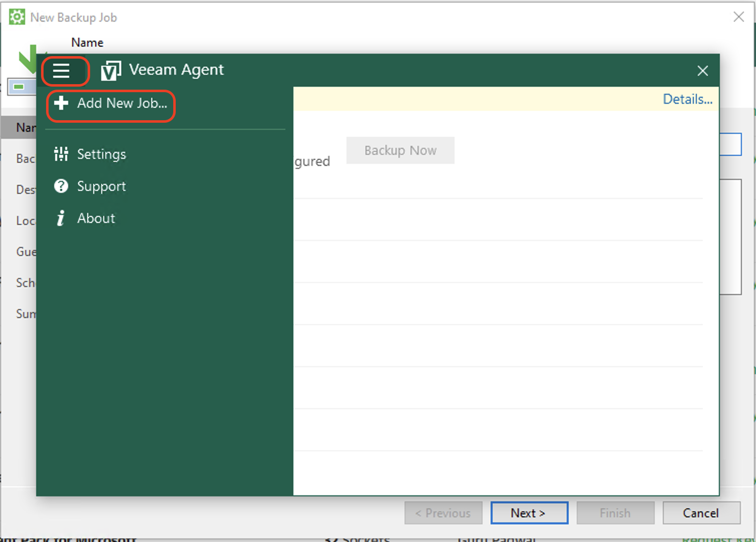Click the Finish wizard button

point(615,513)
